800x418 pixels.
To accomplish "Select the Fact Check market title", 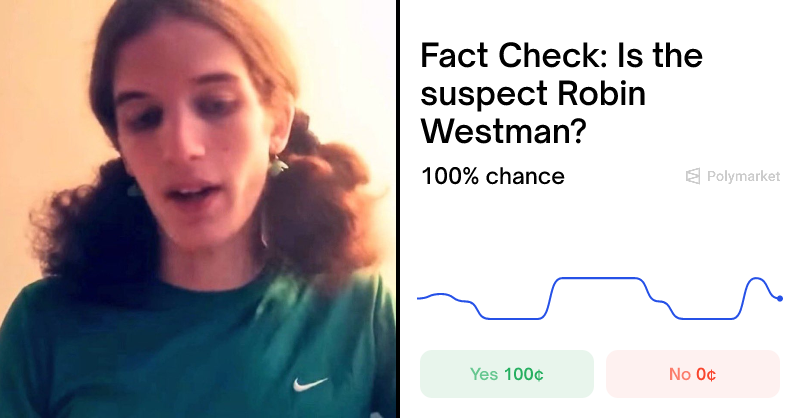I will click(561, 93).
